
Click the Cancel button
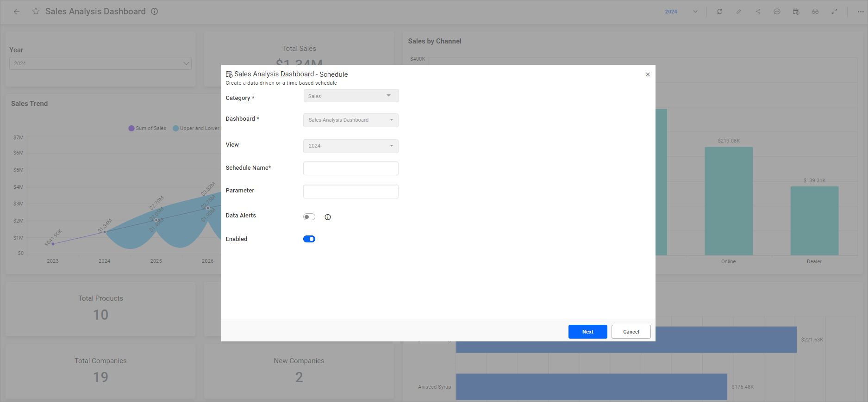631,332
